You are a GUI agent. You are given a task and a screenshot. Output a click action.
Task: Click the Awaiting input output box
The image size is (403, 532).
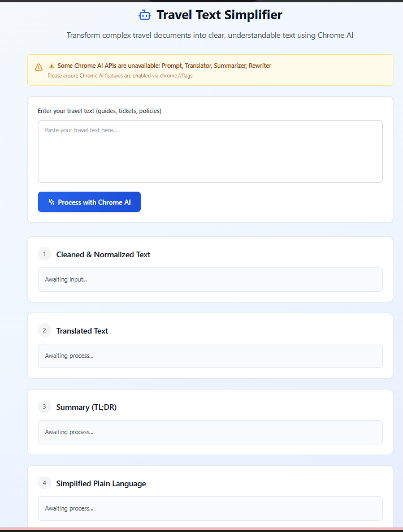click(x=210, y=280)
